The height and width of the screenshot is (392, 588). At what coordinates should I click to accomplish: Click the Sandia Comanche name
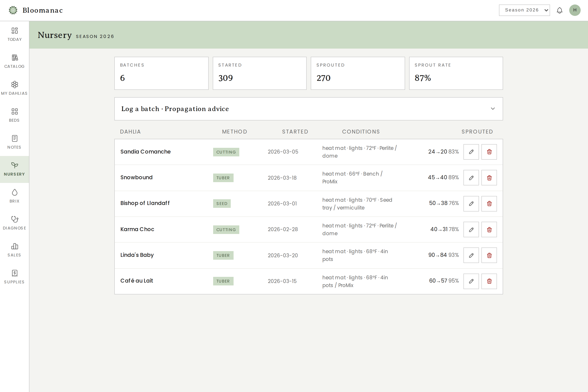(x=146, y=152)
